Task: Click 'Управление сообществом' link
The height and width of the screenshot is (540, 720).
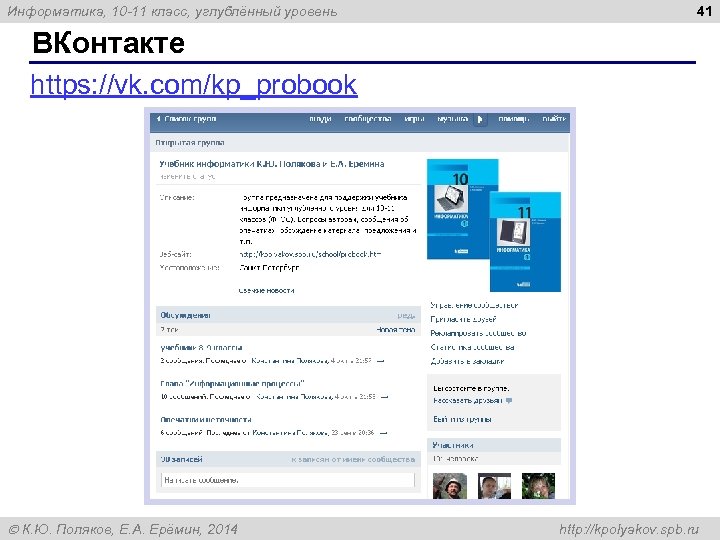Action: pyautogui.click(x=474, y=305)
